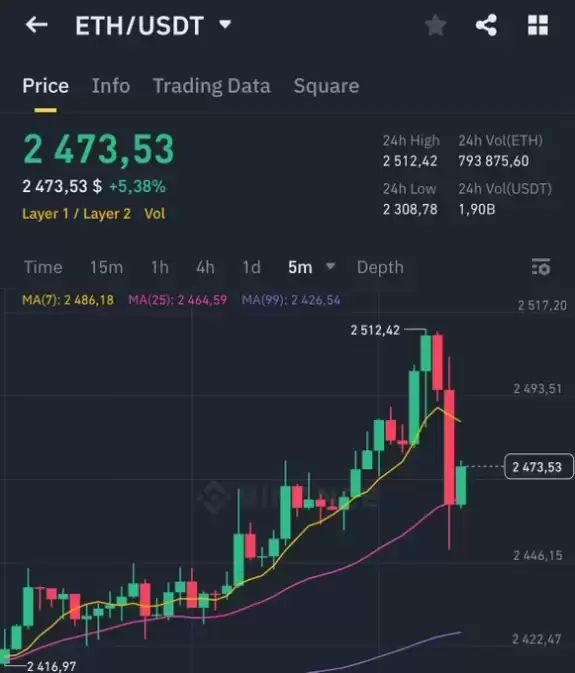
Task: Switch to the Trading Data tab
Action: coord(212,86)
